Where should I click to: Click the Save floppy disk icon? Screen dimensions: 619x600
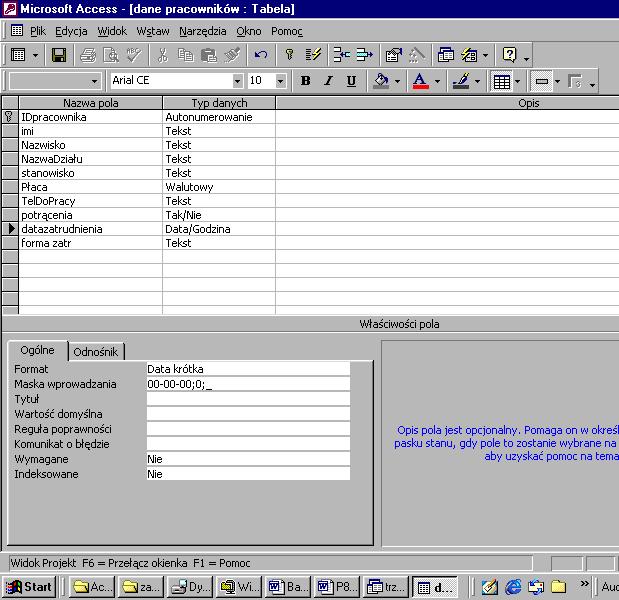pos(59,55)
